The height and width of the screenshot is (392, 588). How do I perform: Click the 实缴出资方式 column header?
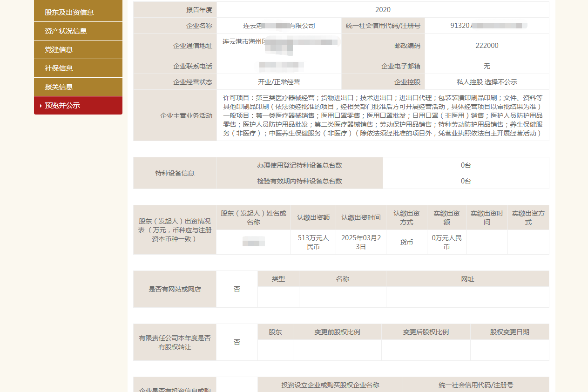528,217
